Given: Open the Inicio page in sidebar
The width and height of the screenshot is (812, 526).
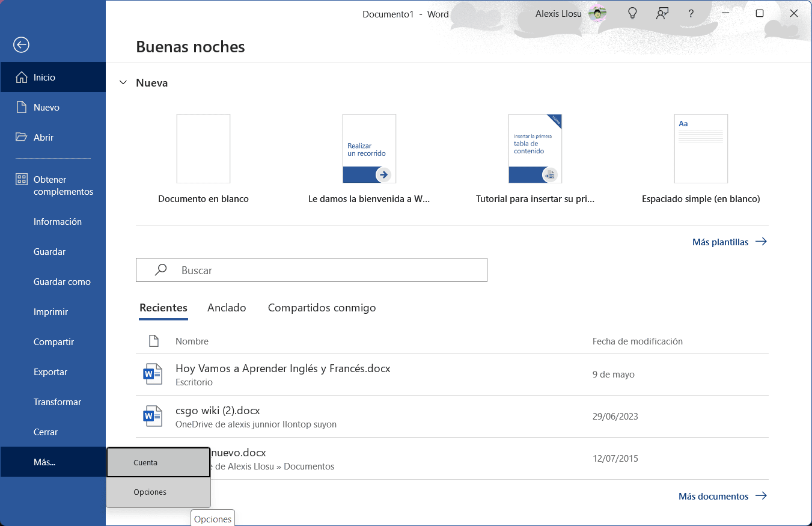Looking at the screenshot, I should [x=53, y=77].
